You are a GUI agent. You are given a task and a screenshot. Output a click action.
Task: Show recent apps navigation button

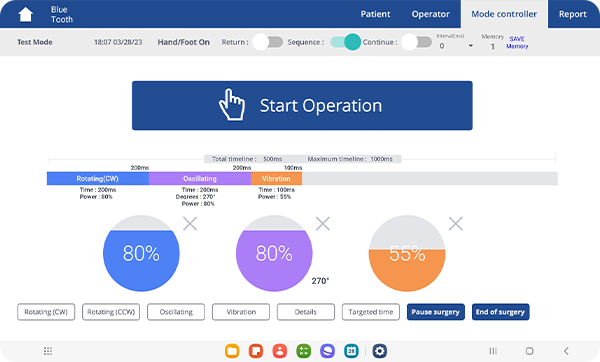493,351
